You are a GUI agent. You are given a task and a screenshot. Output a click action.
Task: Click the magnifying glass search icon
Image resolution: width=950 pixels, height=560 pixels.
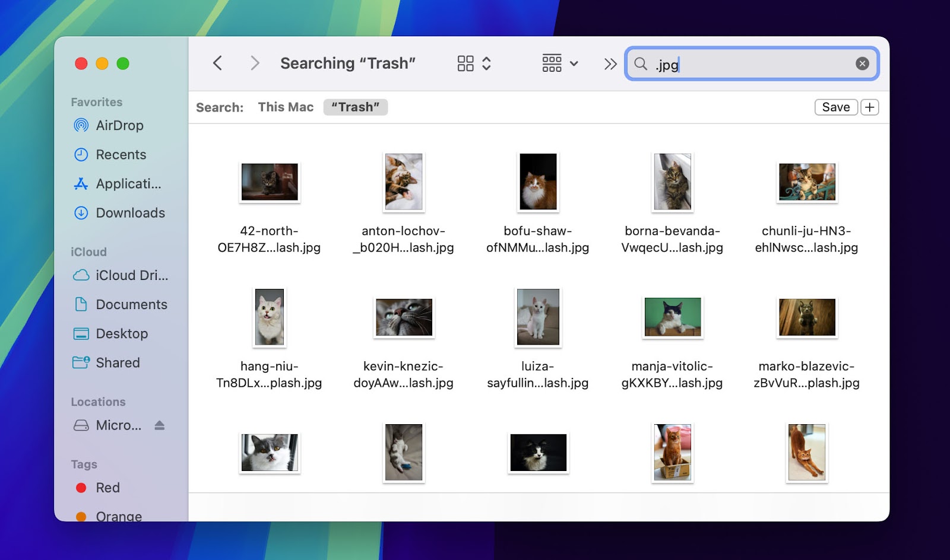point(641,63)
